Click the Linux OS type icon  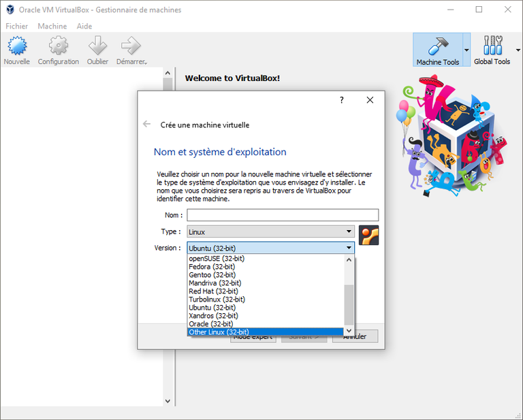(x=368, y=235)
